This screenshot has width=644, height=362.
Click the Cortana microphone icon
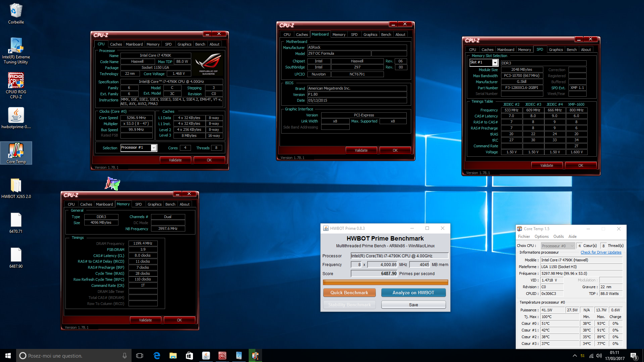(x=125, y=356)
